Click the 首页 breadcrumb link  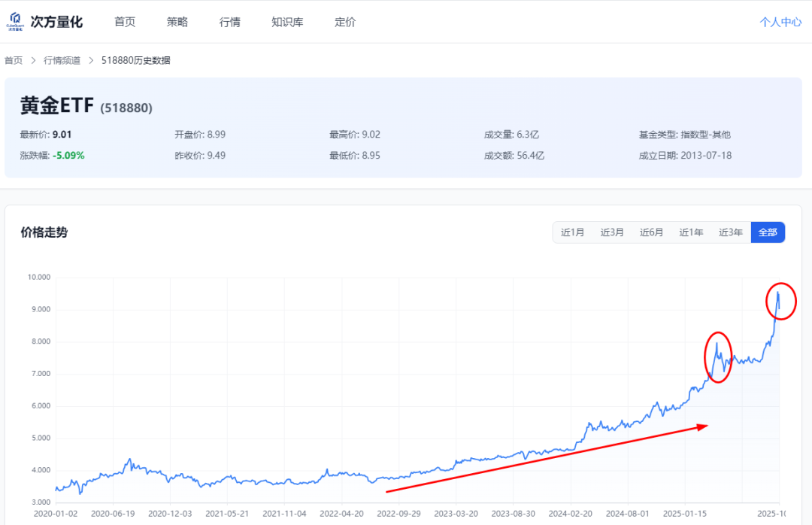tap(14, 60)
